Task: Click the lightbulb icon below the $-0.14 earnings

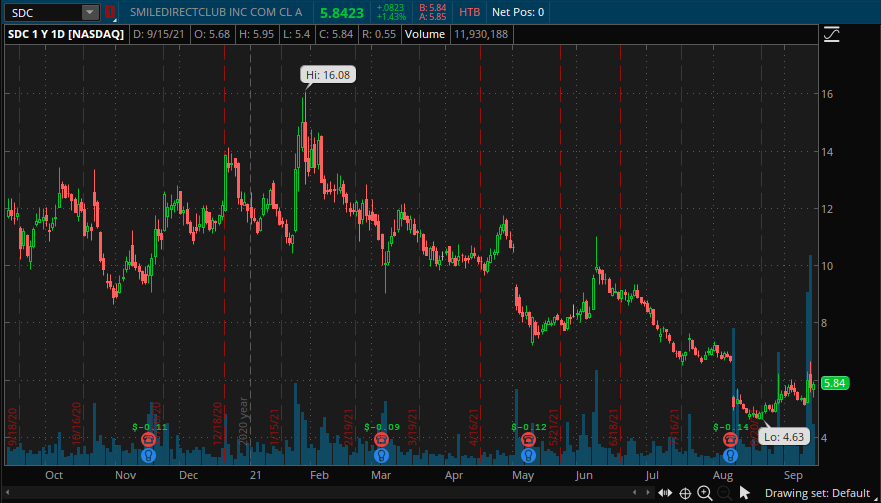Action: point(730,455)
